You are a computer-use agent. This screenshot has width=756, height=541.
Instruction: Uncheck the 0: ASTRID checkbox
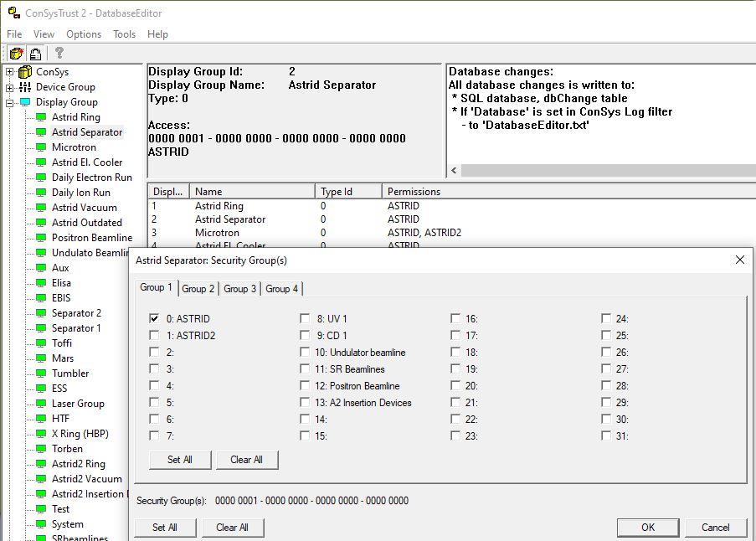154,318
